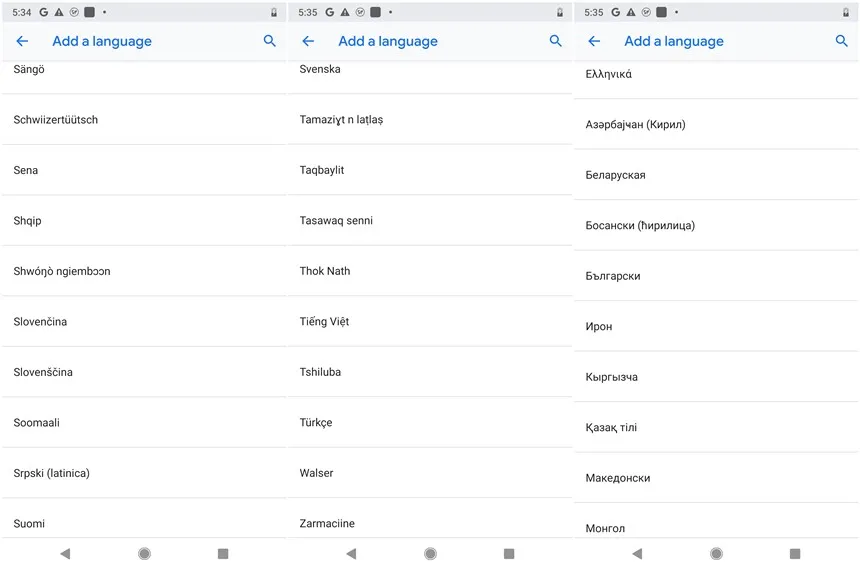860x572 pixels.
Task: Select Shqip language
Action: [x=144, y=220]
